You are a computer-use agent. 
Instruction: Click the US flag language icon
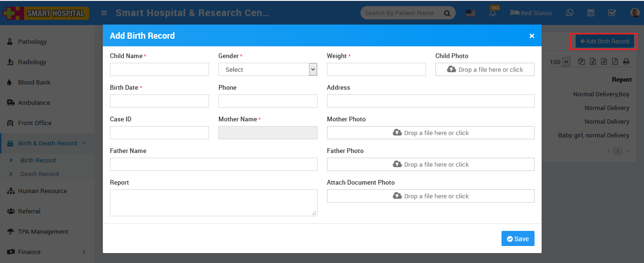click(x=470, y=13)
